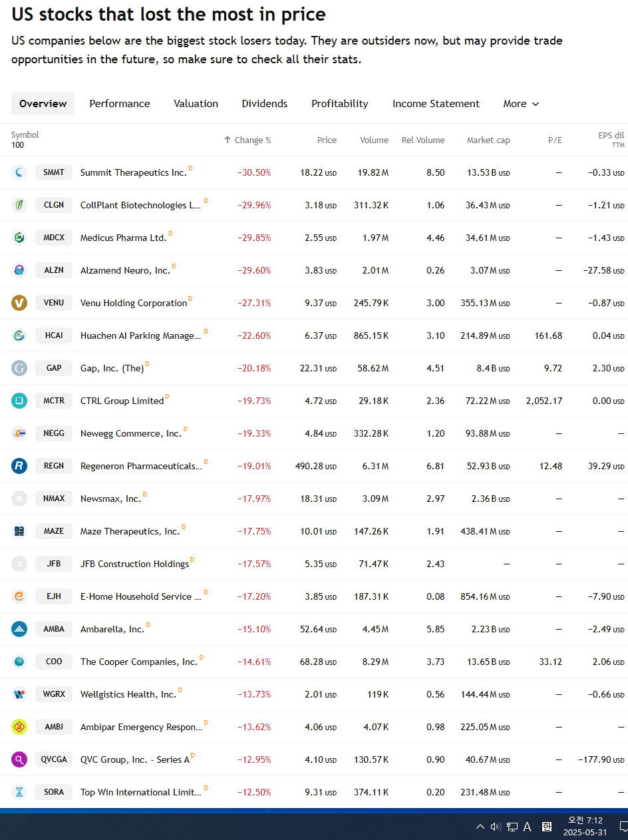Show hidden system tray icons
Screen dimensions: 628x840
[x=480, y=827]
